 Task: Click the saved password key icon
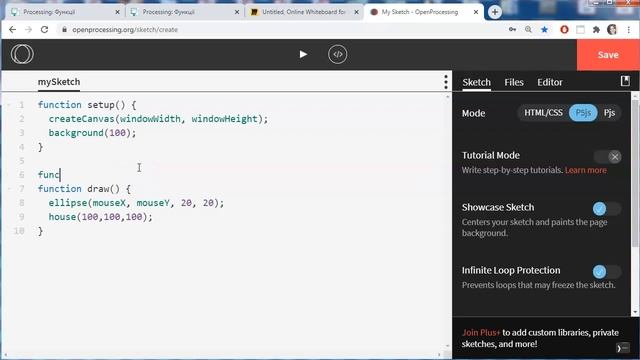(x=512, y=29)
